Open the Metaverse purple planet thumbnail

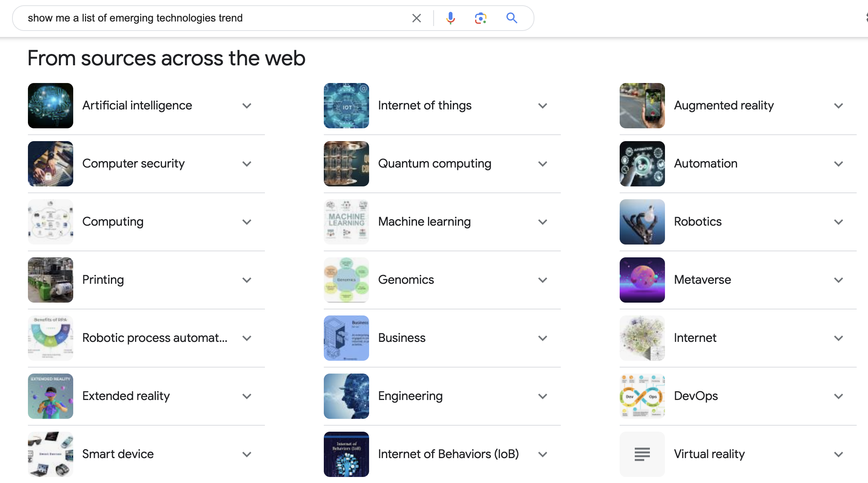tap(642, 280)
